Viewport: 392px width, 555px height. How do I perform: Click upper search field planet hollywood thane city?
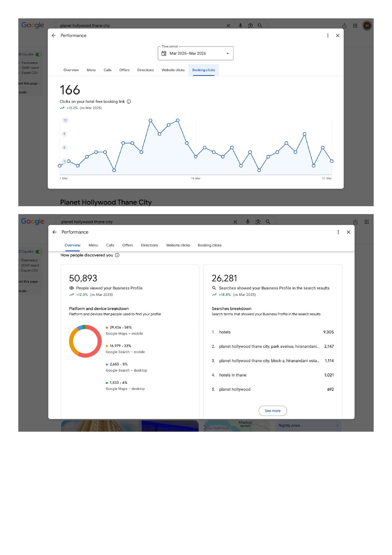pos(142,26)
